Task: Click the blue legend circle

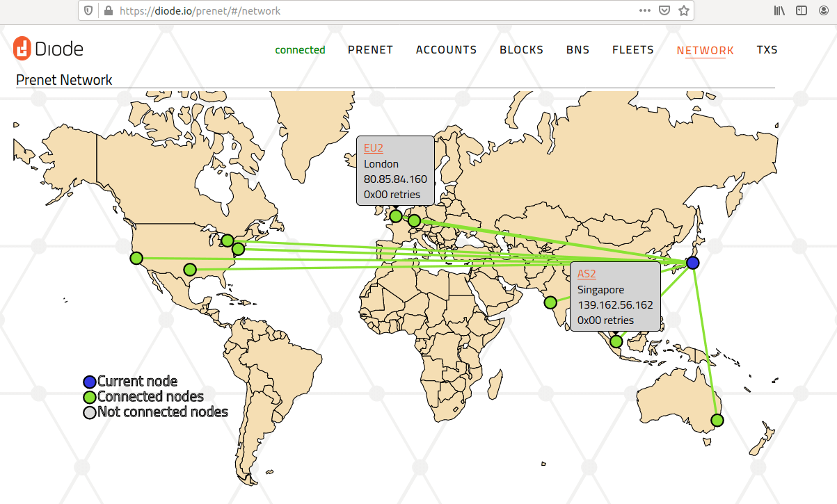Action: 90,382
